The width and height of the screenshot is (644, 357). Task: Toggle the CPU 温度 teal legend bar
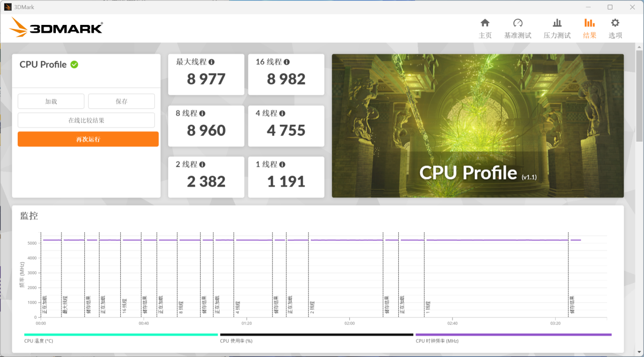coord(121,335)
